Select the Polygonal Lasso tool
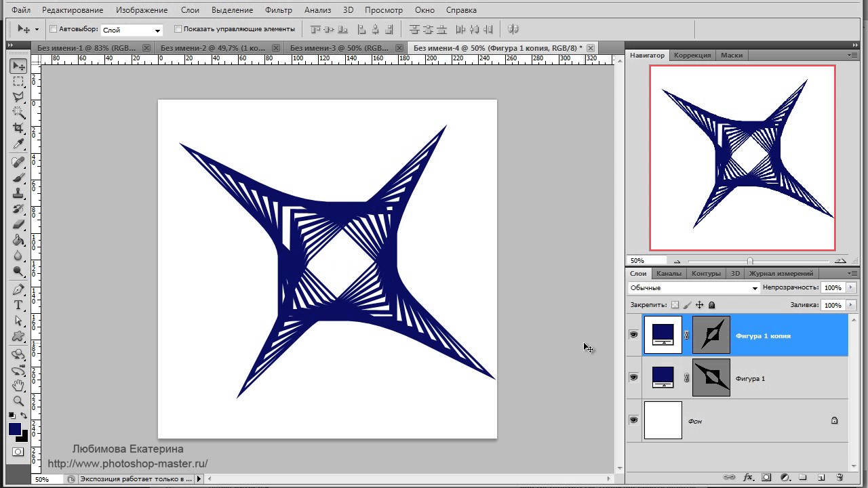The width and height of the screenshot is (868, 488). [18, 97]
